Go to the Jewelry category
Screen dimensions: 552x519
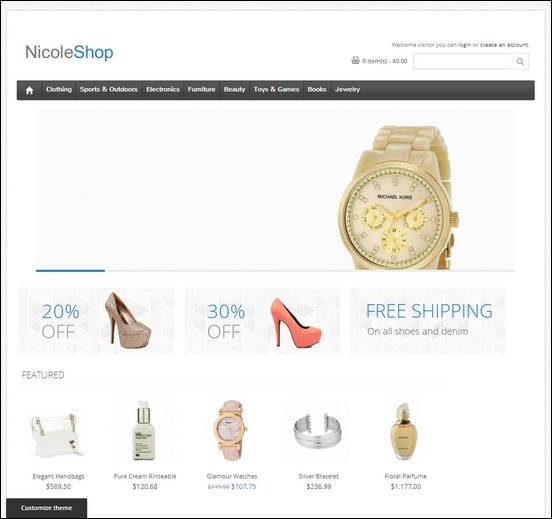tap(347, 89)
